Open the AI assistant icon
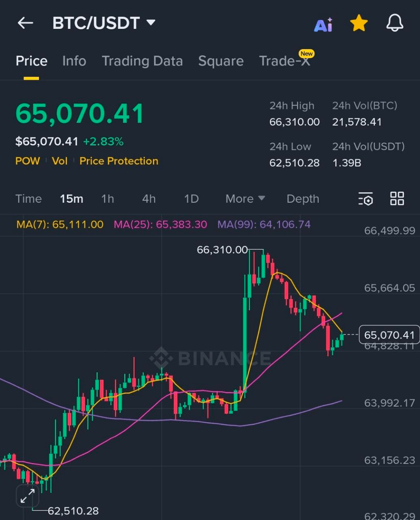Image resolution: width=420 pixels, height=520 pixels. point(323,24)
